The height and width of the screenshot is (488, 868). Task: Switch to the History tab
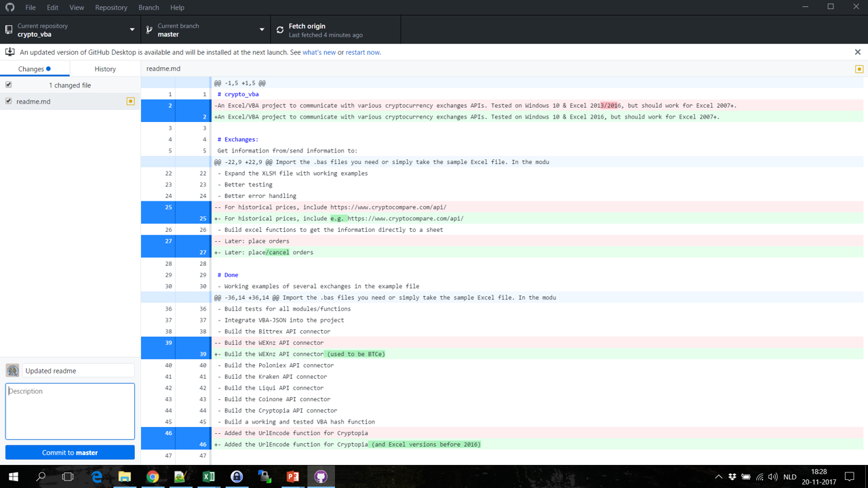(x=104, y=68)
